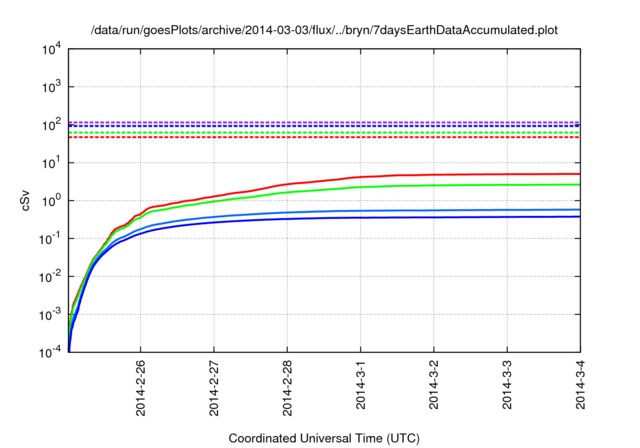Image resolution: width=640 pixels, height=448 pixels.
Task: Click the 10^4 y-axis label
Action: click(51, 49)
